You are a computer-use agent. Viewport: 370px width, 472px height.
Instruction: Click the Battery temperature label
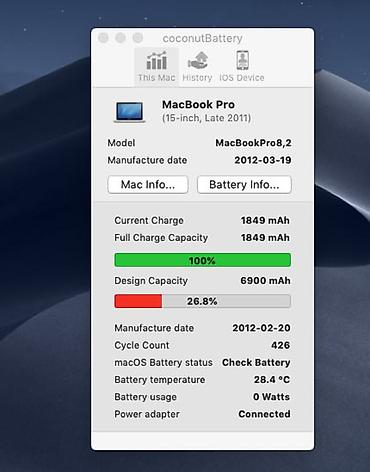pos(160,380)
